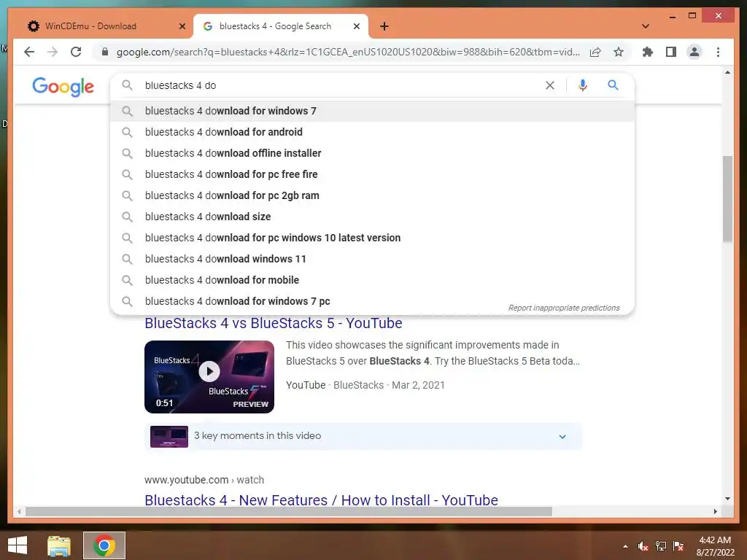The width and height of the screenshot is (747, 560).
Task: Start voice search with microphone
Action: [582, 85]
